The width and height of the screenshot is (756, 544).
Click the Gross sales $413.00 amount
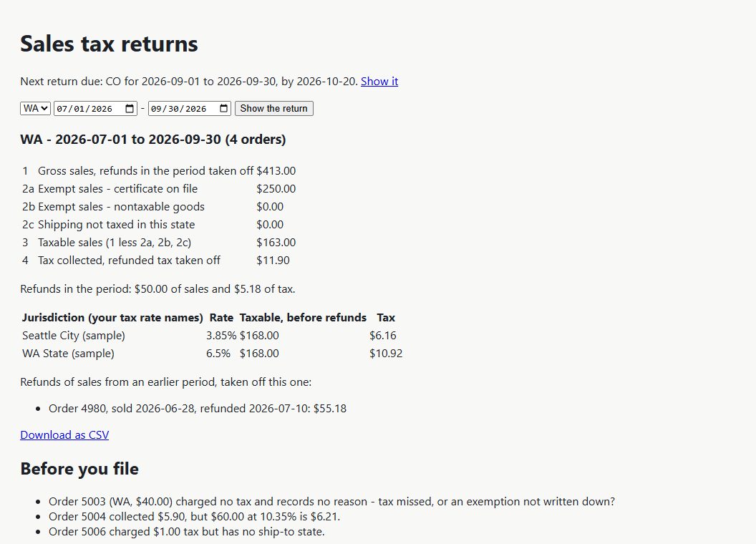[x=276, y=171]
